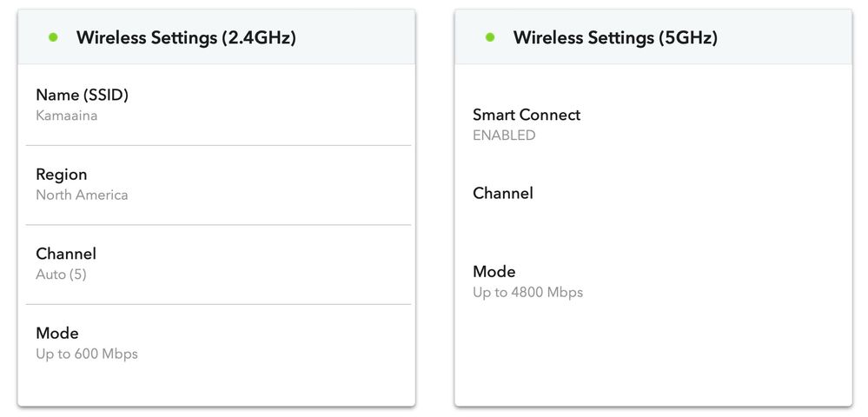
Task: Open the Wireless Settings (2.4GHz) heading
Action: 186,37
